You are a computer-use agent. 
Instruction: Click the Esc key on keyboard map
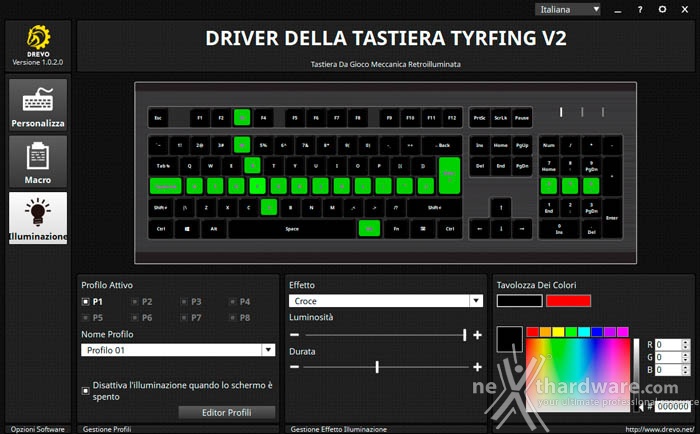pyautogui.click(x=158, y=118)
